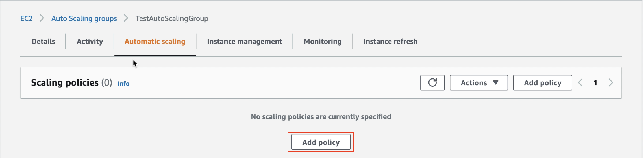Viewport: 644px width, 158px height.
Task: Refresh the scaling policies list
Action: click(x=432, y=83)
